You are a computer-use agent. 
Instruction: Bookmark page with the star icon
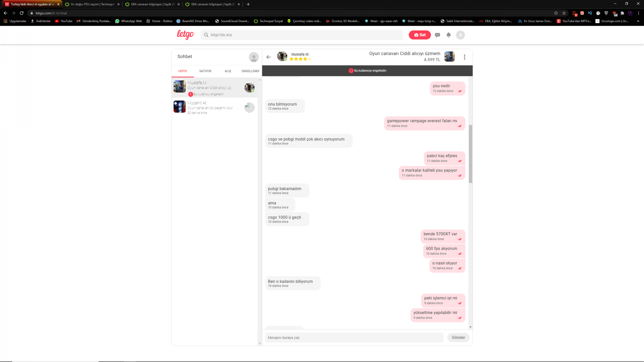pyautogui.click(x=564, y=13)
